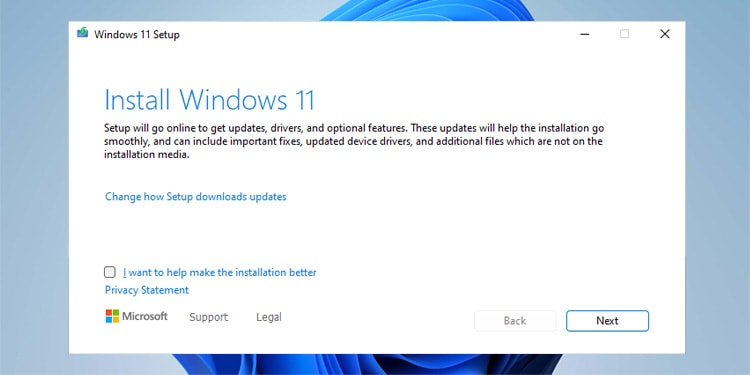Viewport: 750px width, 375px height.
Task: Click the Legal link
Action: [x=269, y=317]
